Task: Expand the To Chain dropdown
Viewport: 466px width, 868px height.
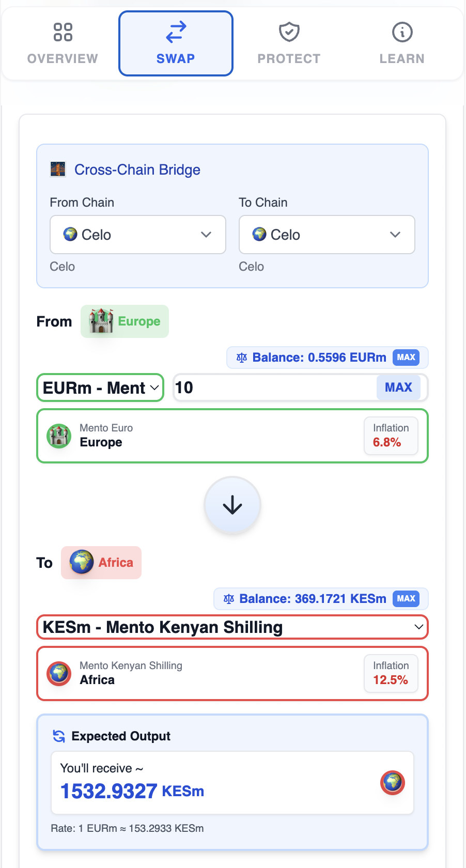Action: (327, 235)
